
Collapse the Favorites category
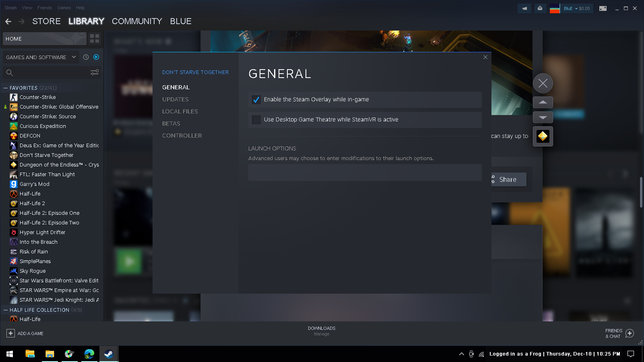6,88
